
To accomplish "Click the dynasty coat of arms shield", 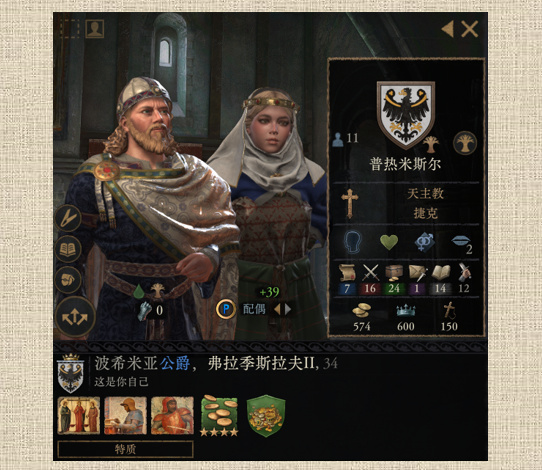I will pyautogui.click(x=405, y=114).
